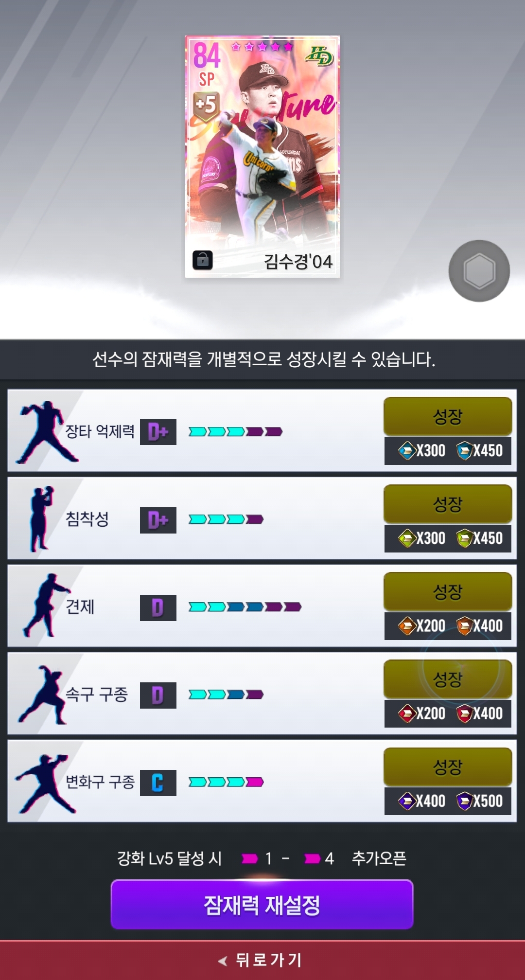Screen dimensions: 525x980
Task: Click 성장 button for 장타 억제력
Action: (x=448, y=416)
